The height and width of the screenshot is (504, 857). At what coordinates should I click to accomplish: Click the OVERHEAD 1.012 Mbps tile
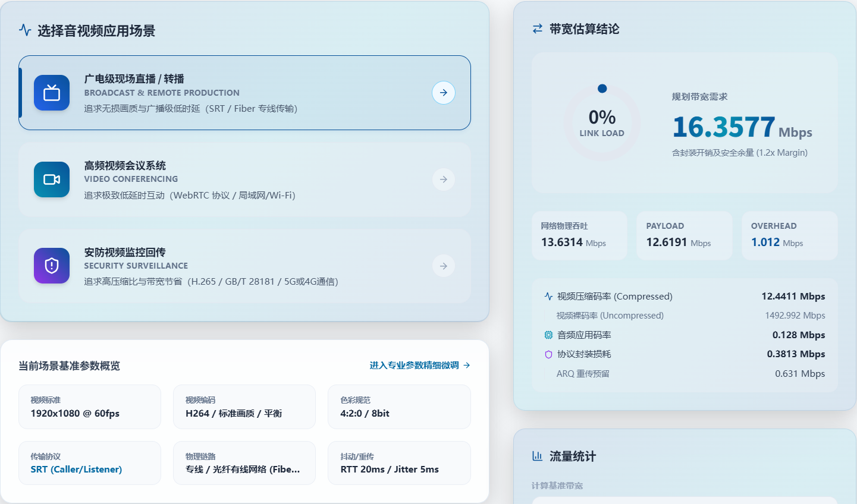790,235
